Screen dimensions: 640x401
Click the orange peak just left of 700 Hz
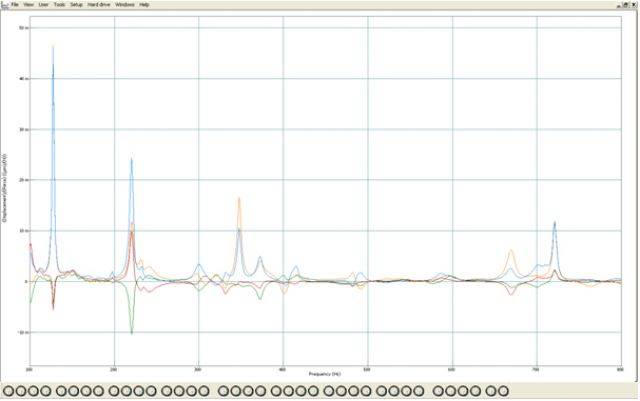[x=511, y=251]
